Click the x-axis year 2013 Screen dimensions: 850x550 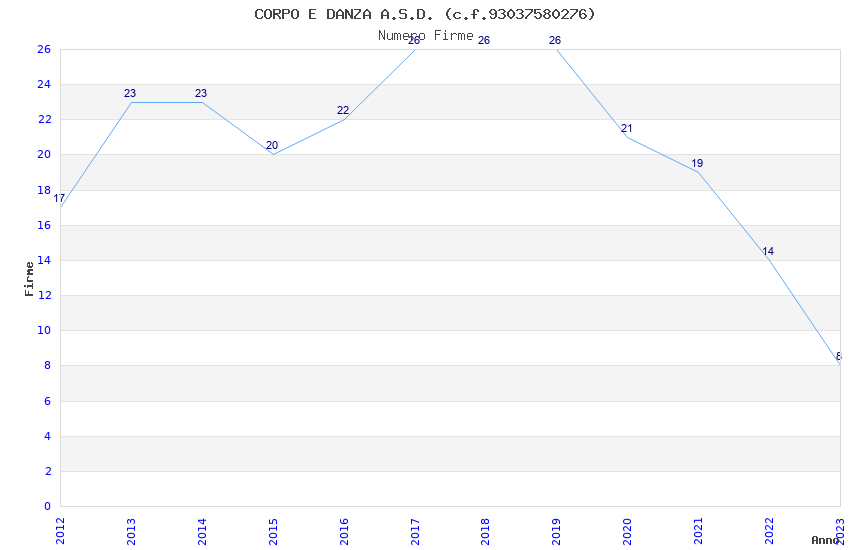pos(131,531)
